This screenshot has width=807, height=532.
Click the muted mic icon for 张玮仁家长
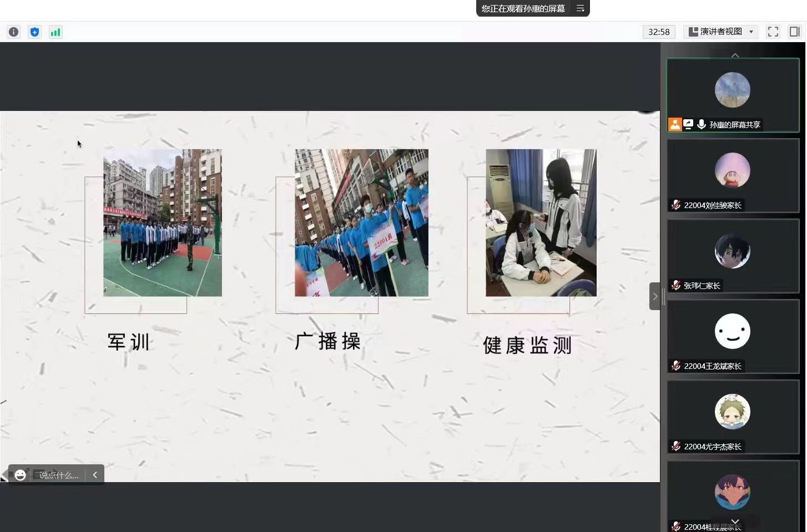coord(675,285)
